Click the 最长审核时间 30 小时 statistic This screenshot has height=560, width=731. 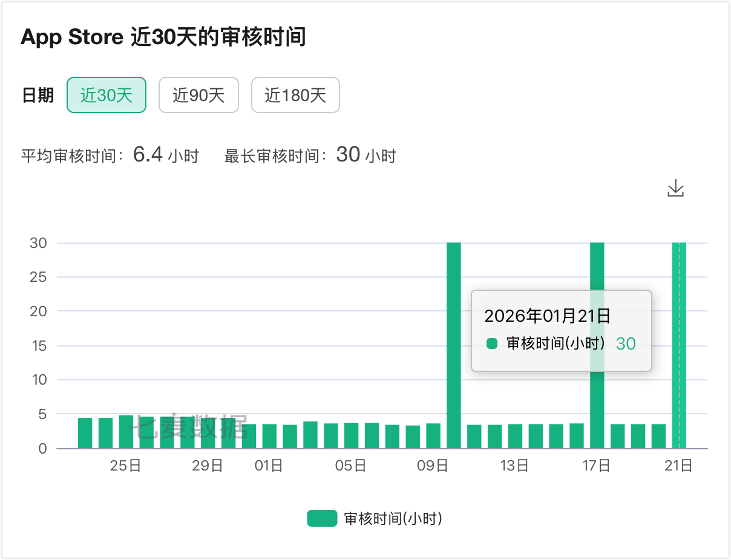310,155
